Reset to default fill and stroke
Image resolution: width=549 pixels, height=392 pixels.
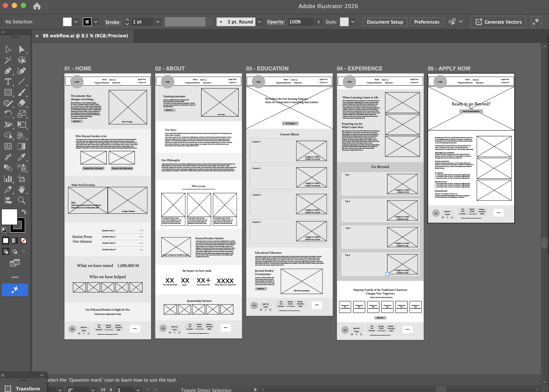click(4, 230)
